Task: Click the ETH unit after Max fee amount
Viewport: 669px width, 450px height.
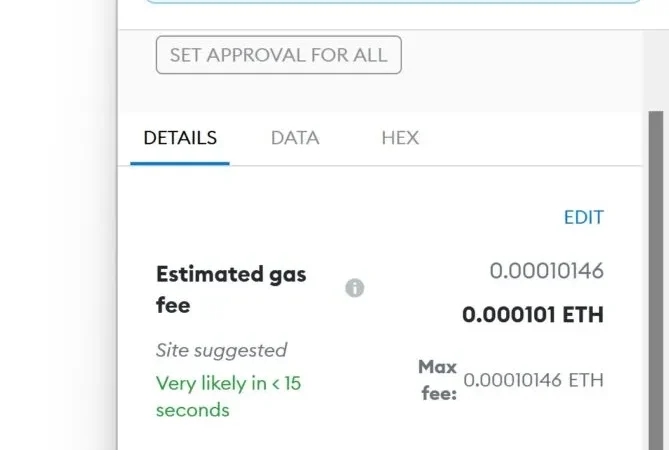Action: click(x=586, y=380)
